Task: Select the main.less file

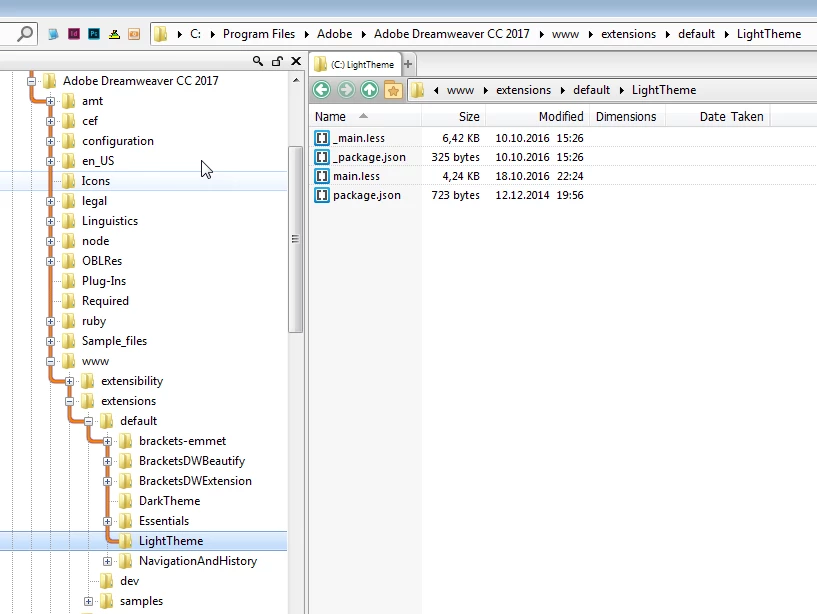Action: [356, 176]
